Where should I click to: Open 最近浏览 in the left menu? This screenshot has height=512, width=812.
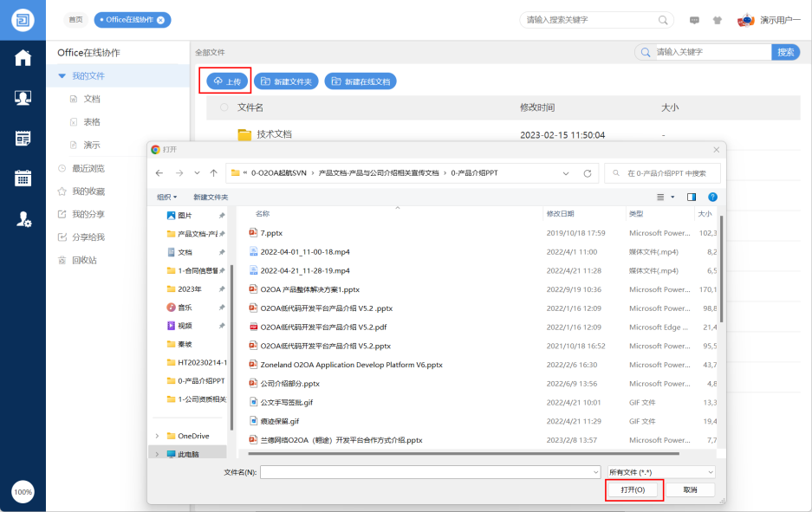coord(88,168)
